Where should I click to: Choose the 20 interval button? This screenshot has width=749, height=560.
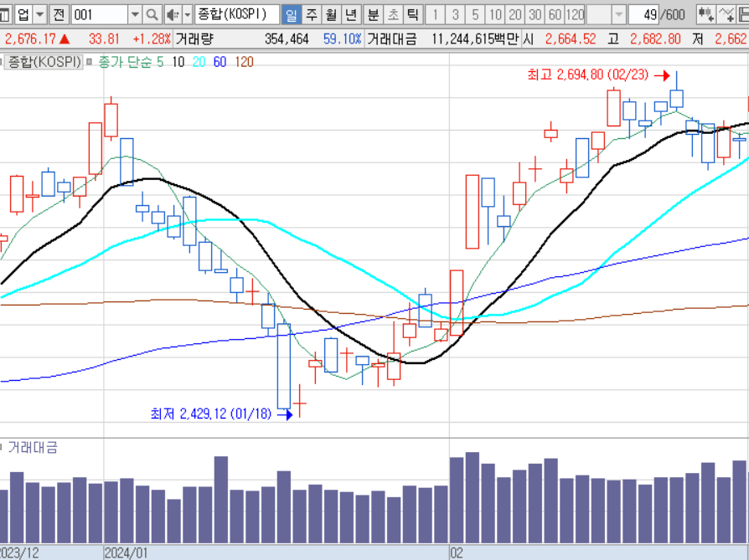point(514,15)
